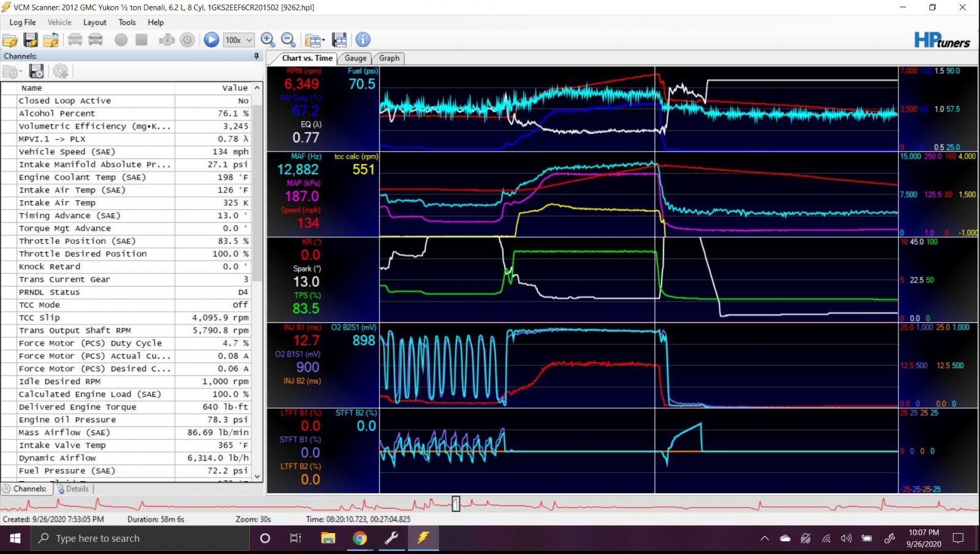The width and height of the screenshot is (980, 554).
Task: Open the Help menu
Action: [x=156, y=22]
